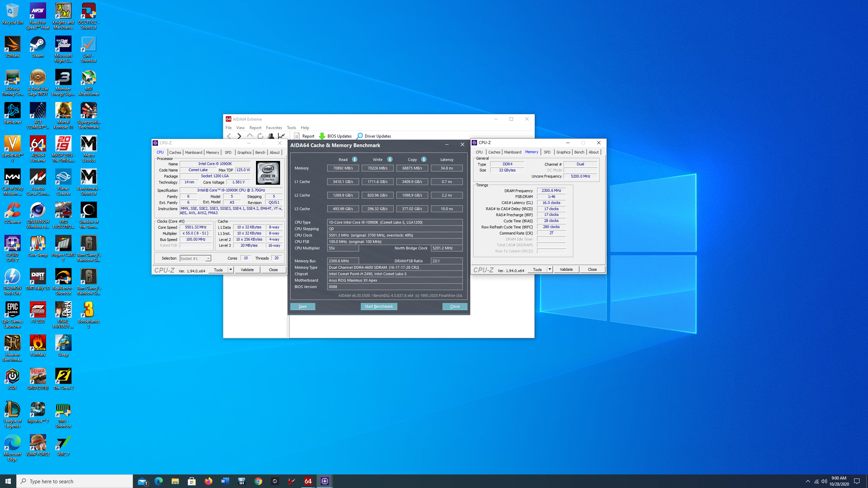Screen dimensions: 868x488
Task: Open the iCUE desktop shortcut
Action: tap(13, 380)
